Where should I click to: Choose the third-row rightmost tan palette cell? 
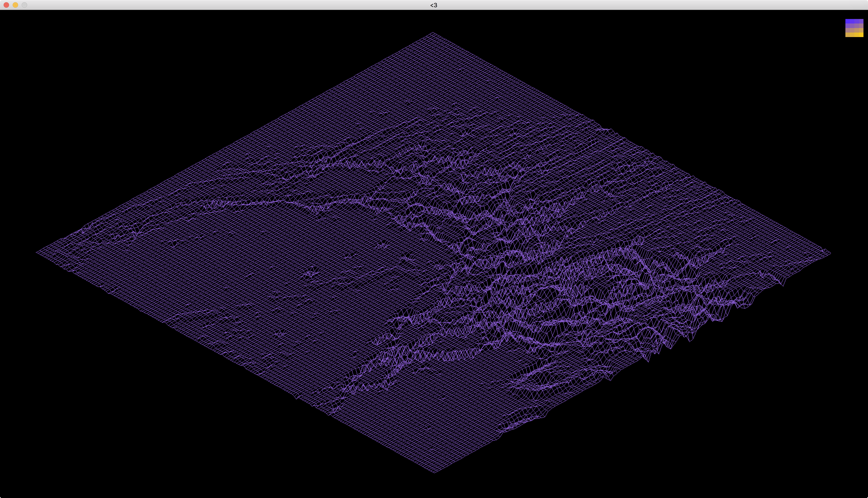[x=861, y=30]
